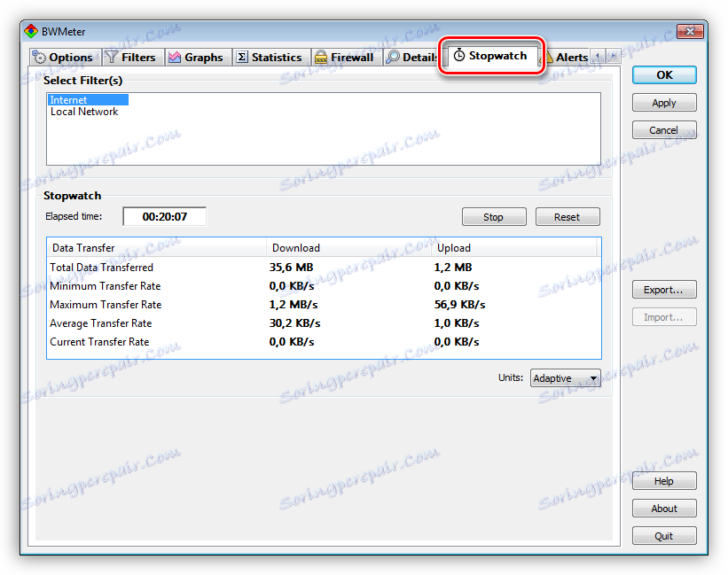Click the Firewall tab padlock icon

coord(321,57)
